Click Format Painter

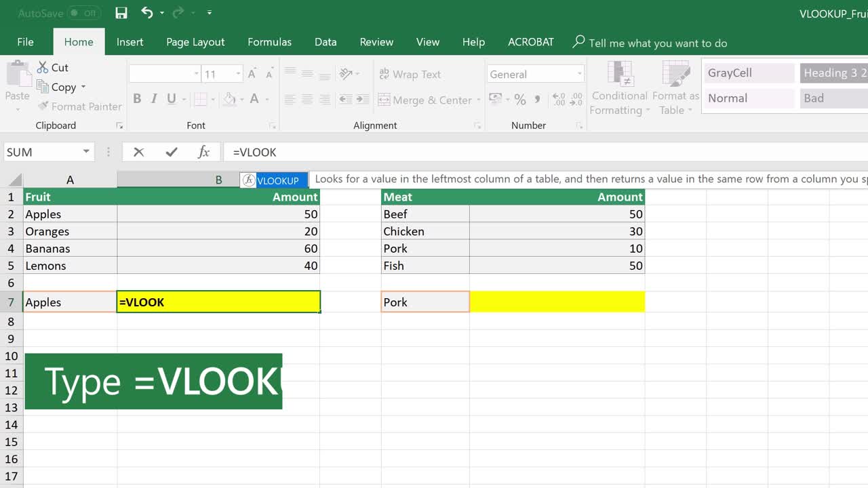79,106
